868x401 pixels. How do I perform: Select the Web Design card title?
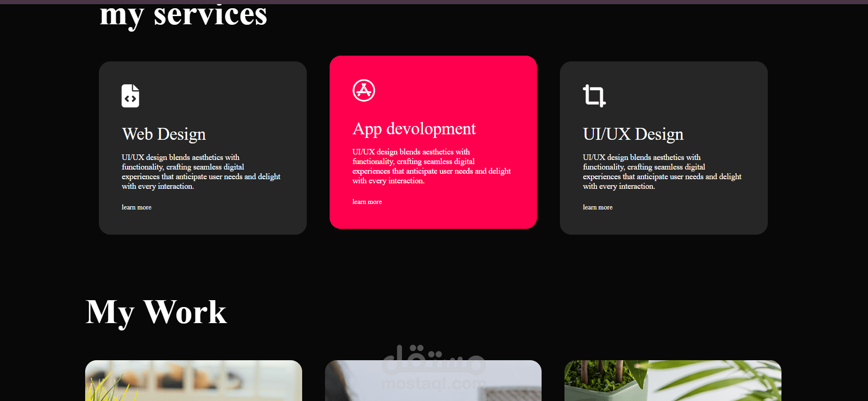click(x=164, y=134)
